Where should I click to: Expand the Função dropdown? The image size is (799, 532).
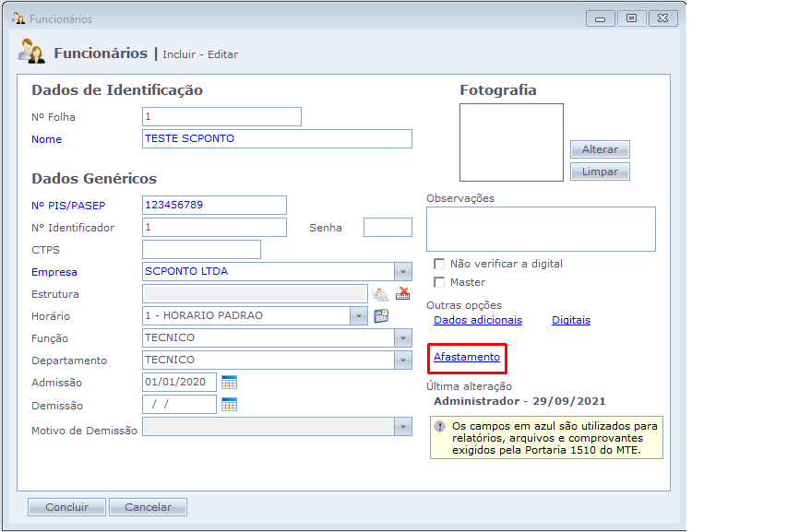click(402, 338)
